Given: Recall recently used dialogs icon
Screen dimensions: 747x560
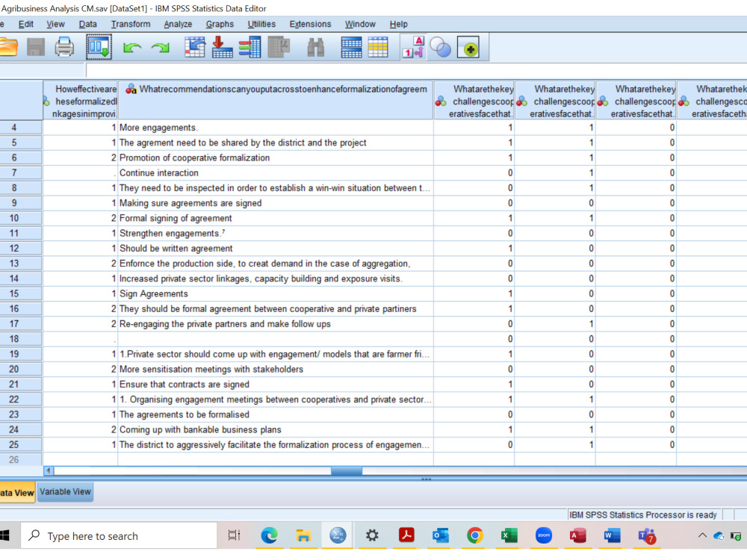Looking at the screenshot, I should click(x=99, y=47).
